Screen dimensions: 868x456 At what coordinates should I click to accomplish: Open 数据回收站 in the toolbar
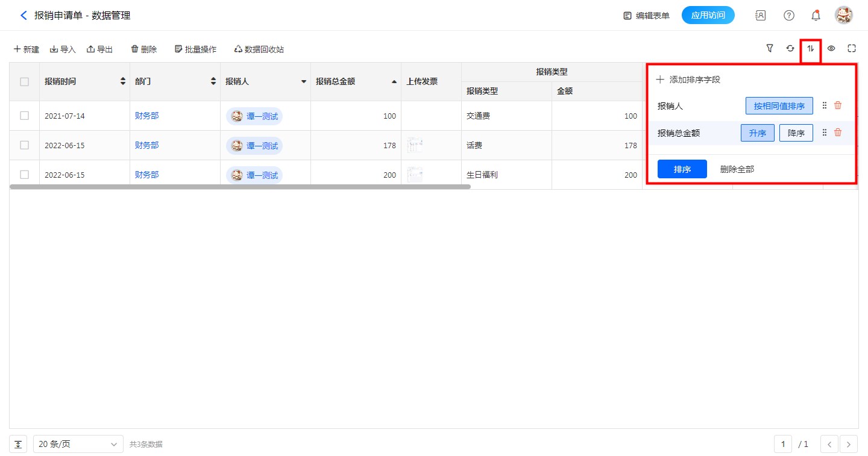click(x=259, y=49)
